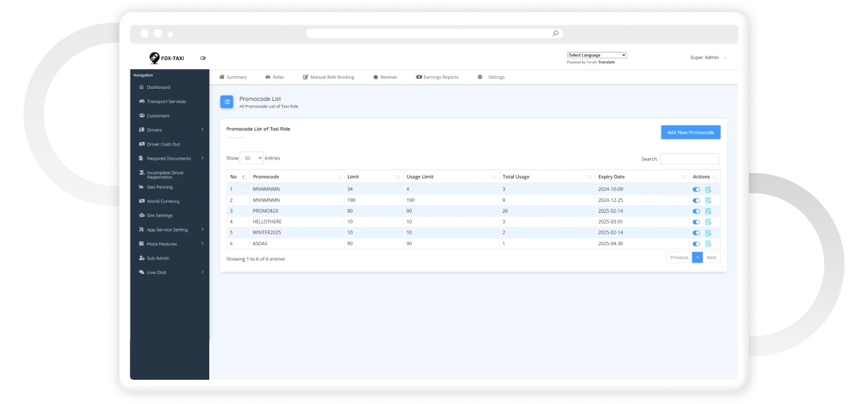Edit the PROMO$20 promocode
The height and width of the screenshot is (404, 868).
pyautogui.click(x=708, y=211)
